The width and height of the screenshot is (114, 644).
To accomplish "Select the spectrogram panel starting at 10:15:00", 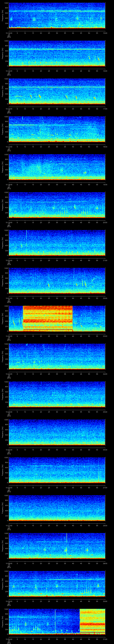I will [x=57, y=53].
